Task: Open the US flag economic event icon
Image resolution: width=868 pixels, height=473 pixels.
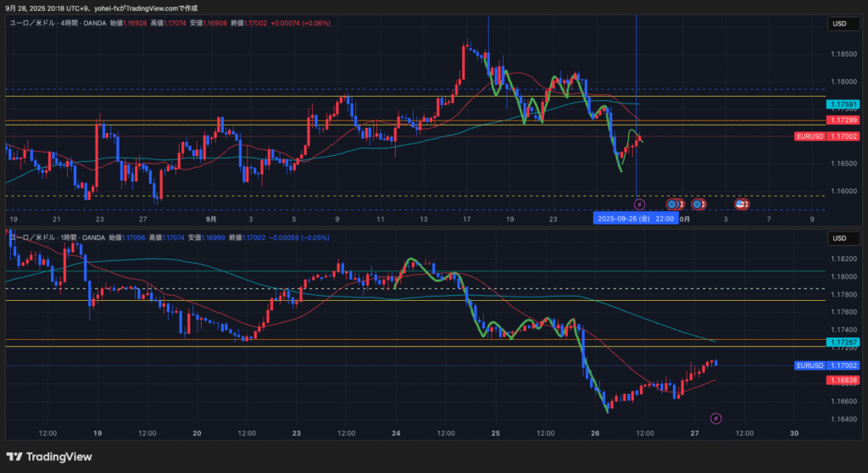Action: click(740, 204)
